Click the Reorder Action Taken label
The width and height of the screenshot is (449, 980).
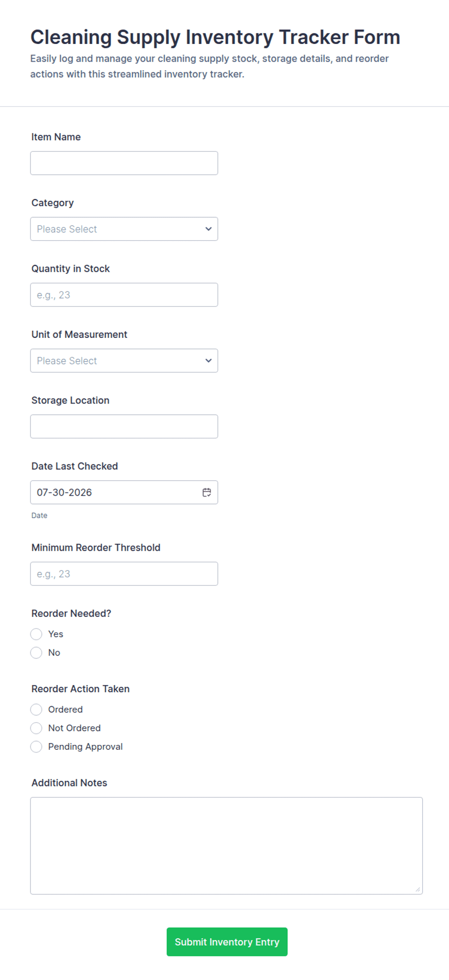(81, 689)
